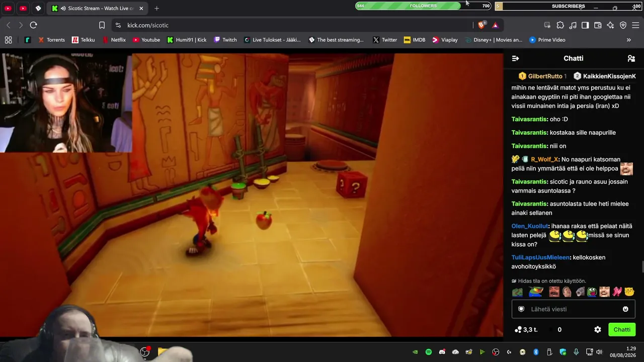
Task: Toggle the browser sidebar panel
Action: tap(585, 25)
